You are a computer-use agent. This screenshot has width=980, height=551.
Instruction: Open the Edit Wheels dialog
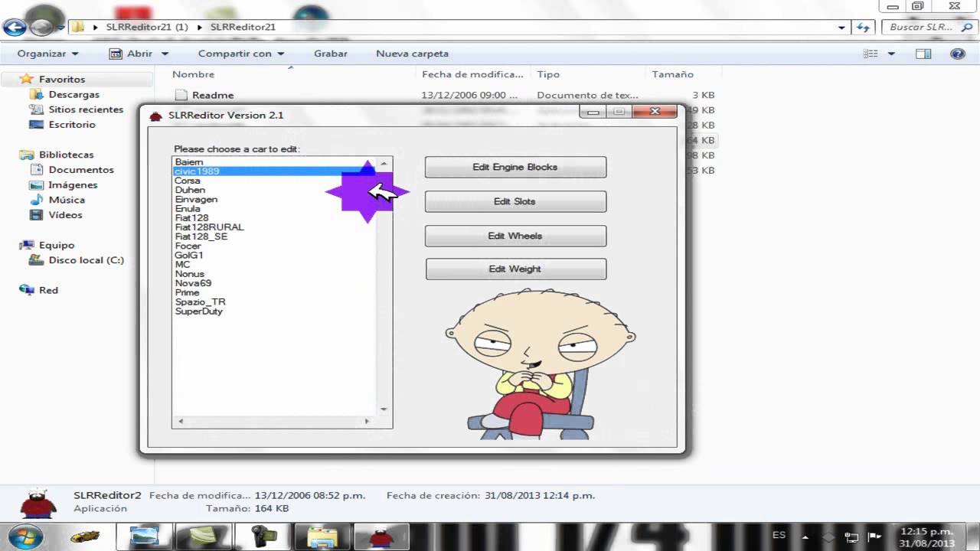click(x=515, y=236)
